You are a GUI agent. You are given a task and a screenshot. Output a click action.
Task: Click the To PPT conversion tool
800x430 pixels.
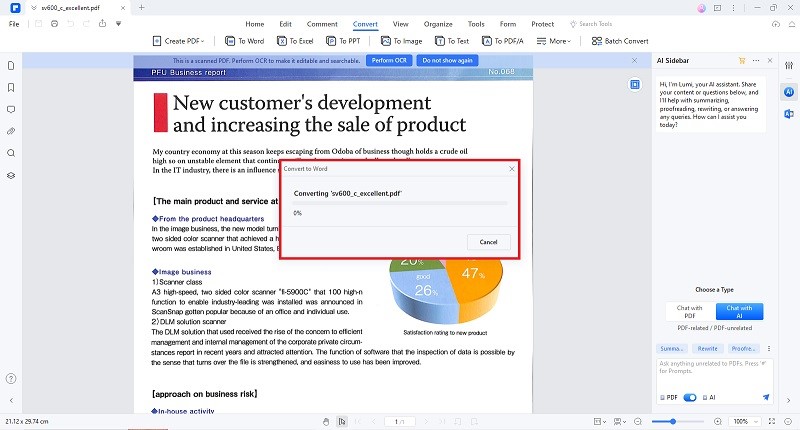[x=343, y=41]
